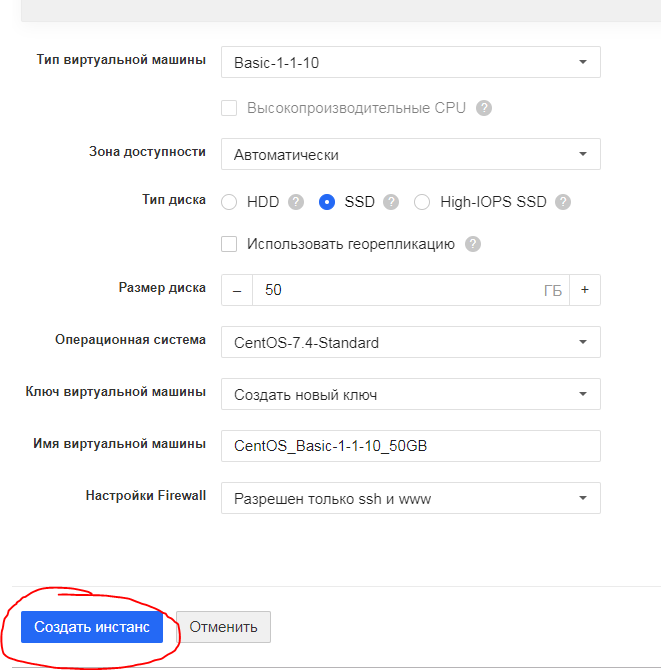Screen dimensions: 661x670
Task: Click help icon beside Высокопроизводительные CPU
Action: coord(484,108)
